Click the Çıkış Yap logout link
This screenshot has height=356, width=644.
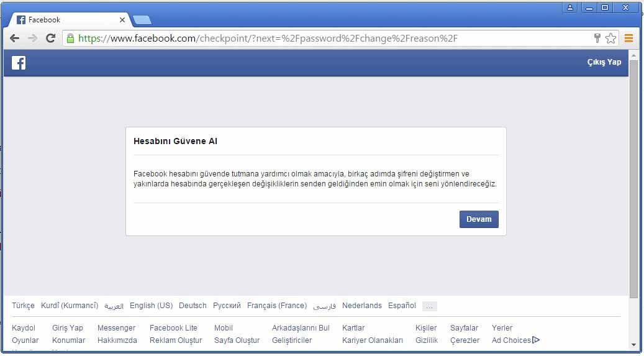pos(604,62)
